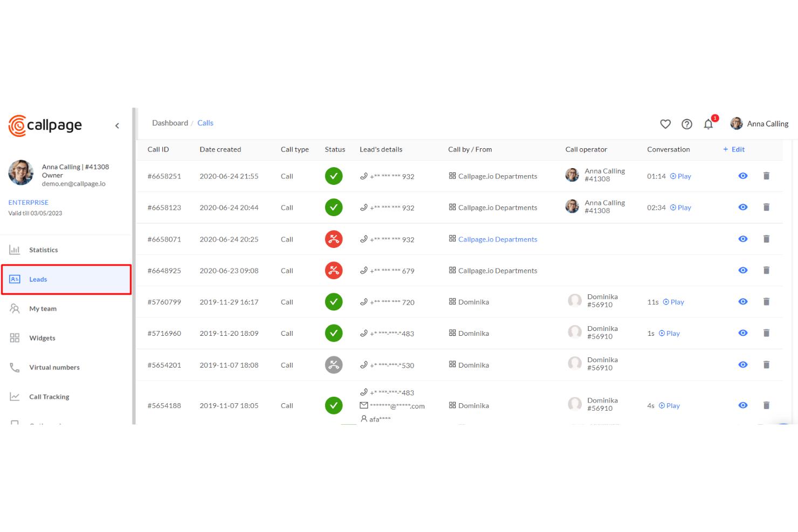Click the Status column header
Screen dimensions: 798x532
[x=335, y=149]
